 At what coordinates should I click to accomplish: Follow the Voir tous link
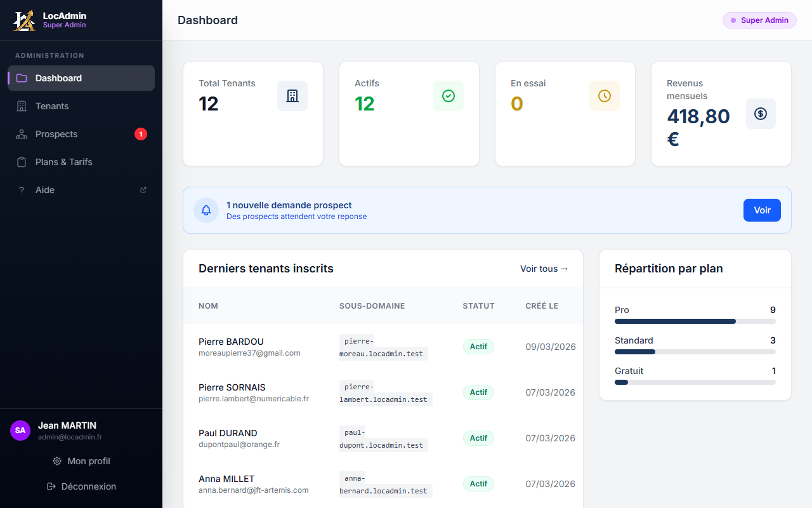pos(544,269)
